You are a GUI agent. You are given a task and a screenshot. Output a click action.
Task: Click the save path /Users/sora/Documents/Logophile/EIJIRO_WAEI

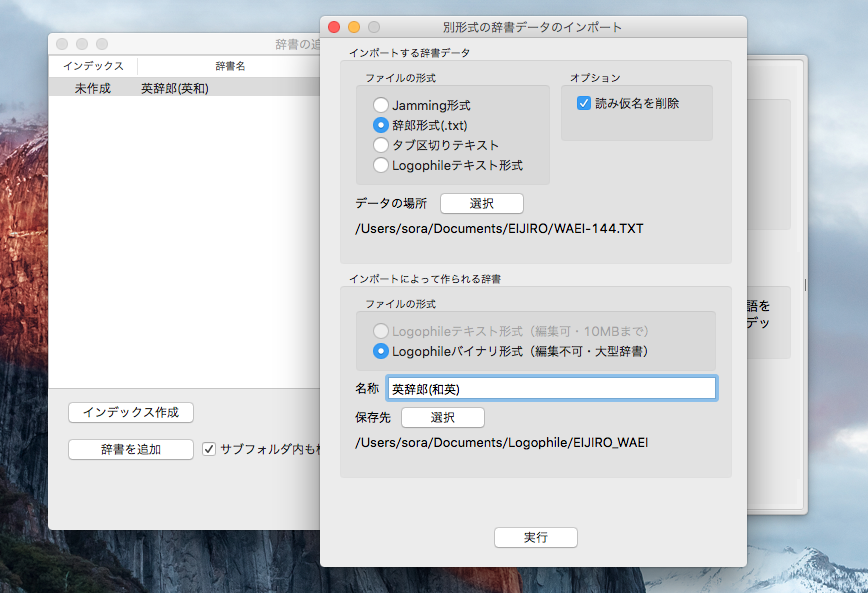(x=502, y=442)
